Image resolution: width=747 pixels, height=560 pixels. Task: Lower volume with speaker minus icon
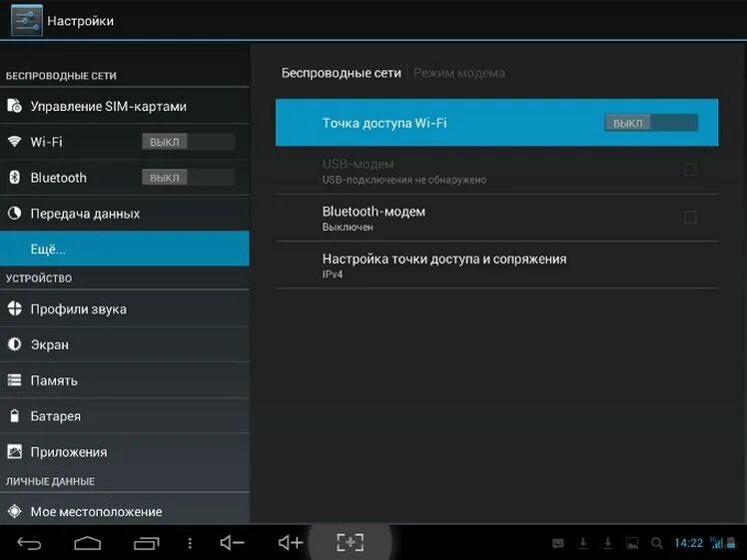[232, 542]
